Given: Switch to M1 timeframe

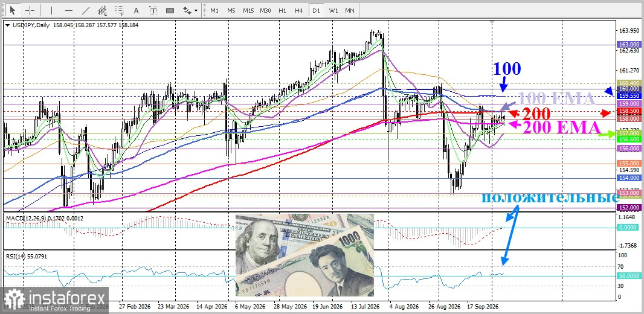Looking at the screenshot, I should tap(214, 10).
